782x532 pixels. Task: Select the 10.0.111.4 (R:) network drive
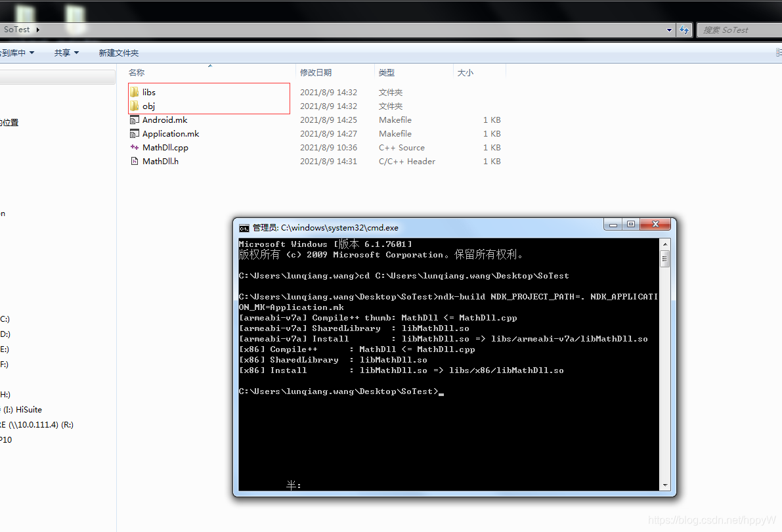click(36, 425)
